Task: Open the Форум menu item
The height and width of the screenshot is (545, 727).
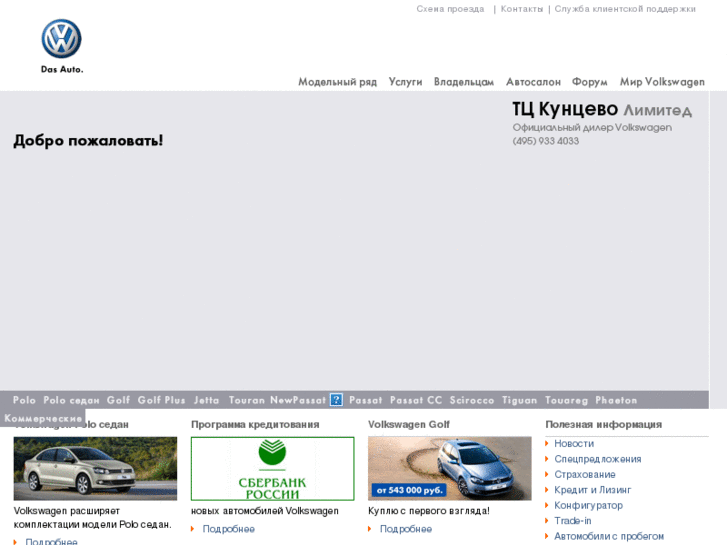Action: coord(589,82)
